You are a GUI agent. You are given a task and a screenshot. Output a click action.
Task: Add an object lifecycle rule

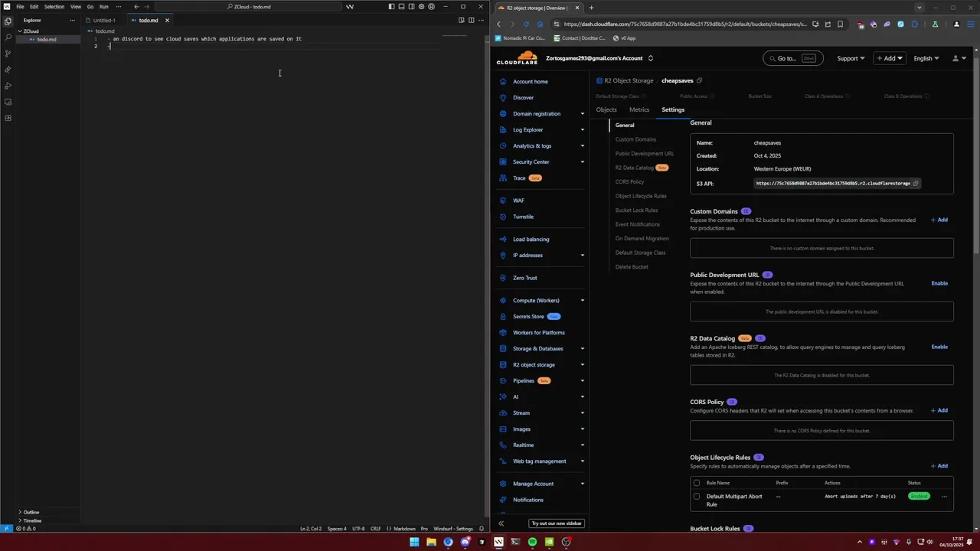[939, 466]
